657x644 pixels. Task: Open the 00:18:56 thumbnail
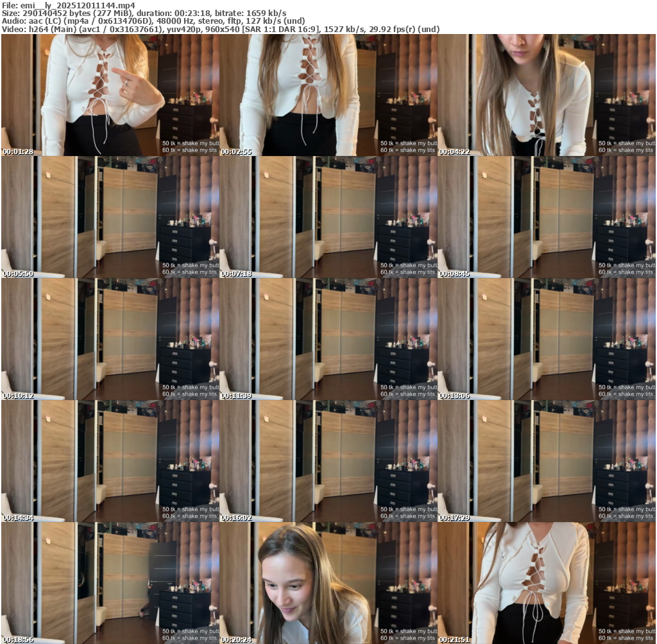click(110, 583)
